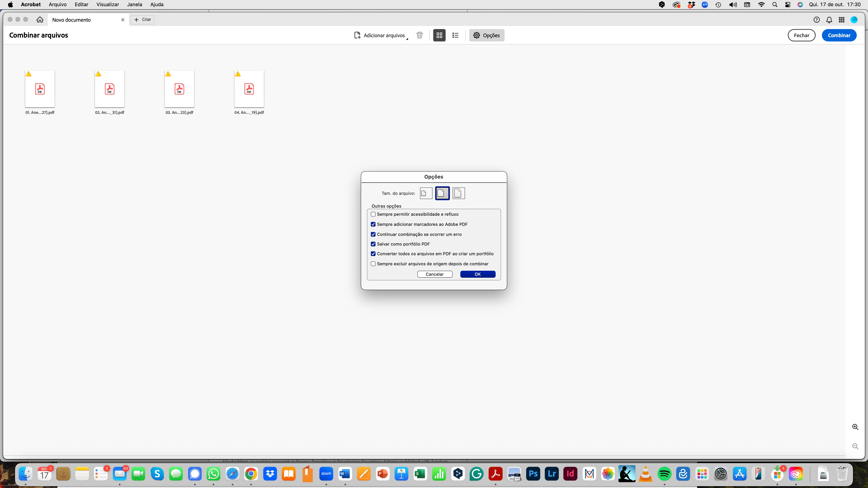The height and width of the screenshot is (488, 868).
Task: Select the 03. An...23).pdf thumbnail
Action: click(179, 89)
